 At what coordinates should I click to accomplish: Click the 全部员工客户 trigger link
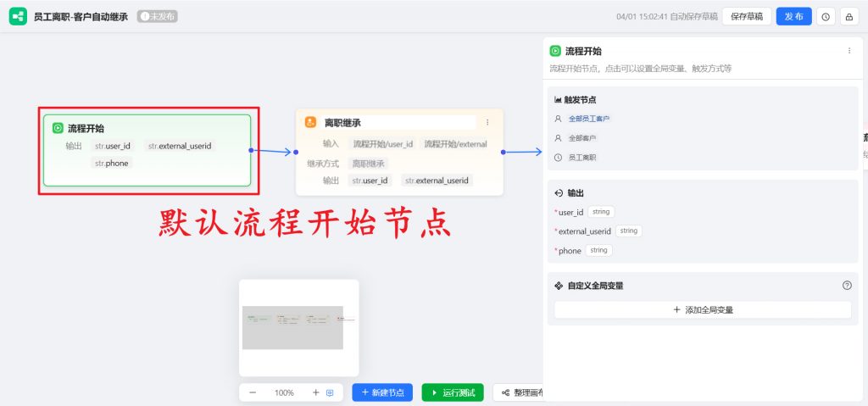pyautogui.click(x=590, y=119)
